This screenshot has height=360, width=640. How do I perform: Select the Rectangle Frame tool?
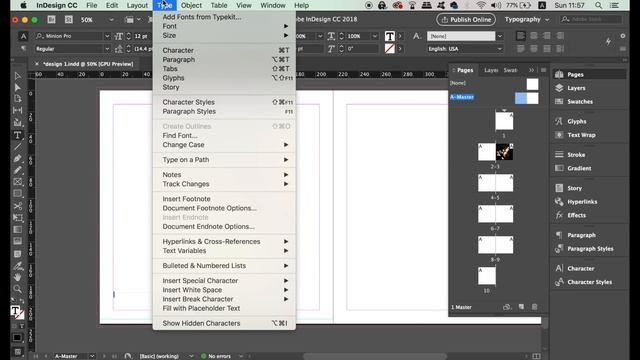pos(18,182)
